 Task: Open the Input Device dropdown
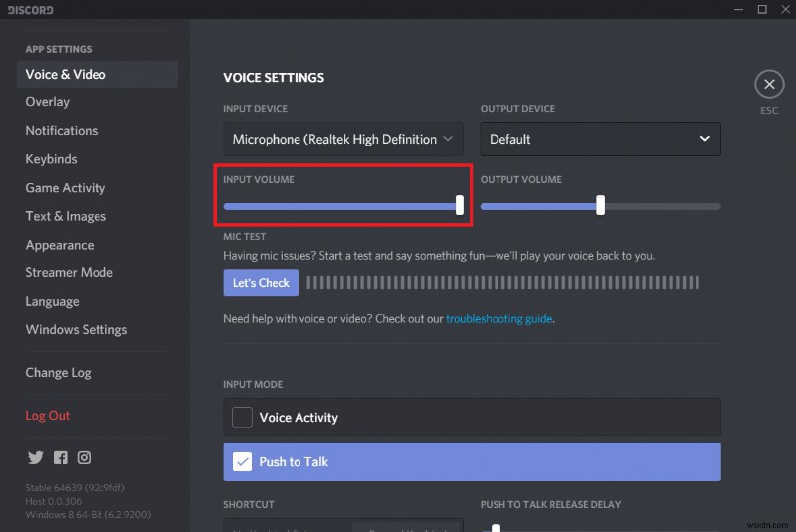click(x=343, y=139)
